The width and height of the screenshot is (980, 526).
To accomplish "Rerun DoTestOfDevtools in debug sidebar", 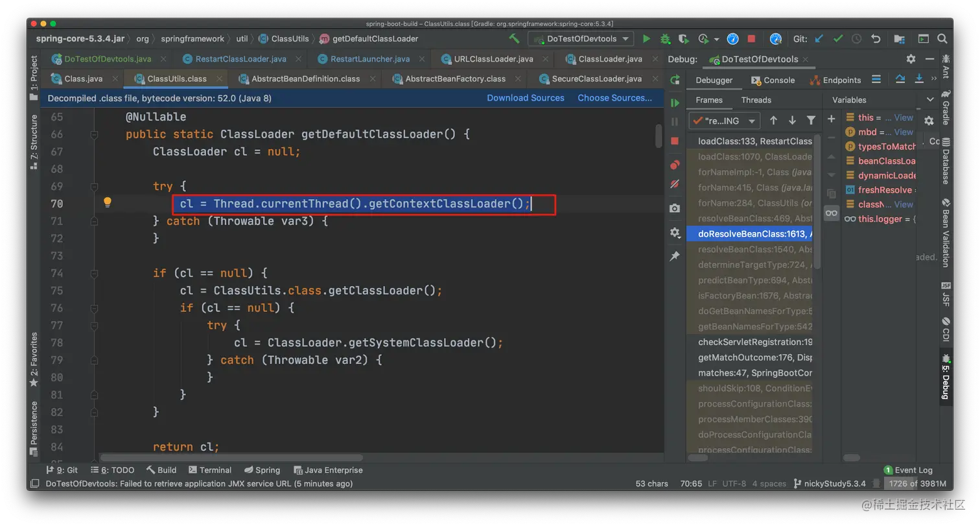I will (675, 80).
